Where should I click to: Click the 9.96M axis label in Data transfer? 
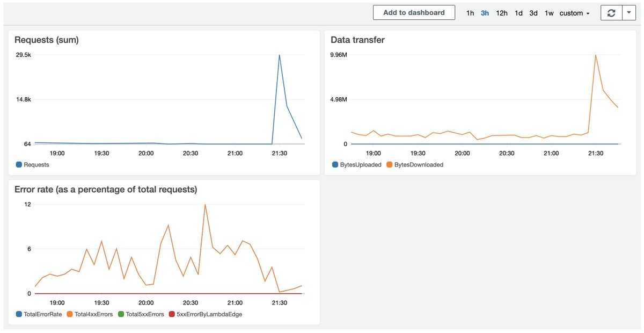click(339, 55)
